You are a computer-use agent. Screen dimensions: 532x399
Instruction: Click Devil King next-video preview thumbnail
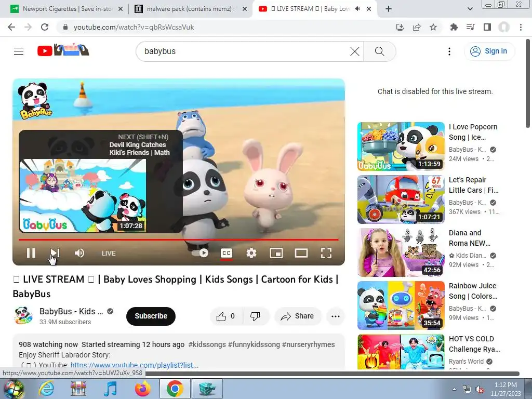tap(83, 195)
